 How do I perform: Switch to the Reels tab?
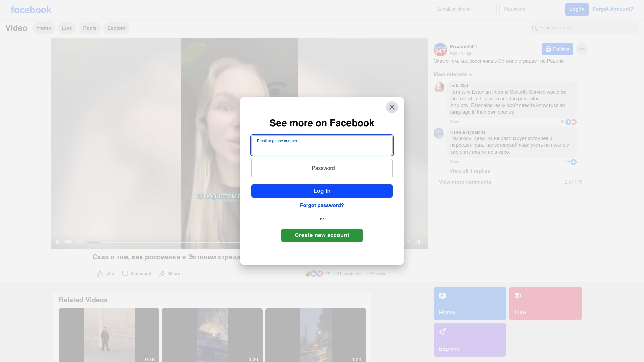coord(90,28)
